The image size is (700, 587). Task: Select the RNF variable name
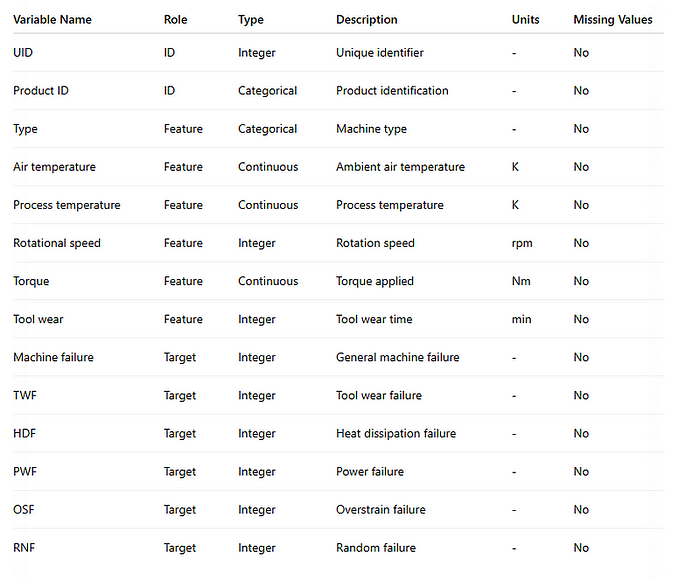[25, 547]
